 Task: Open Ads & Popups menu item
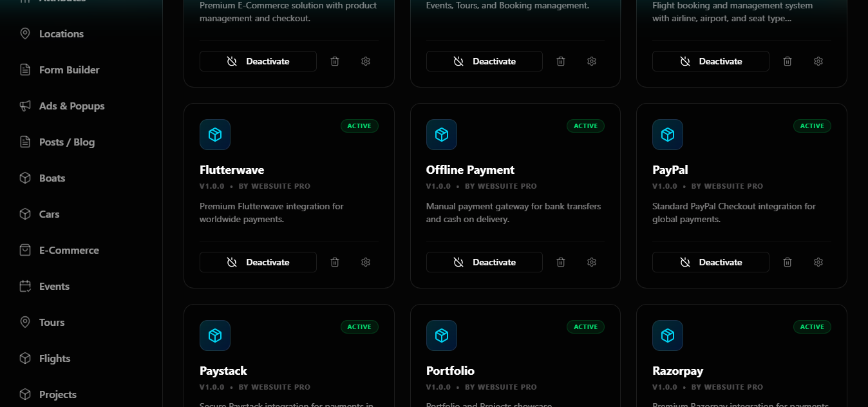(71, 106)
